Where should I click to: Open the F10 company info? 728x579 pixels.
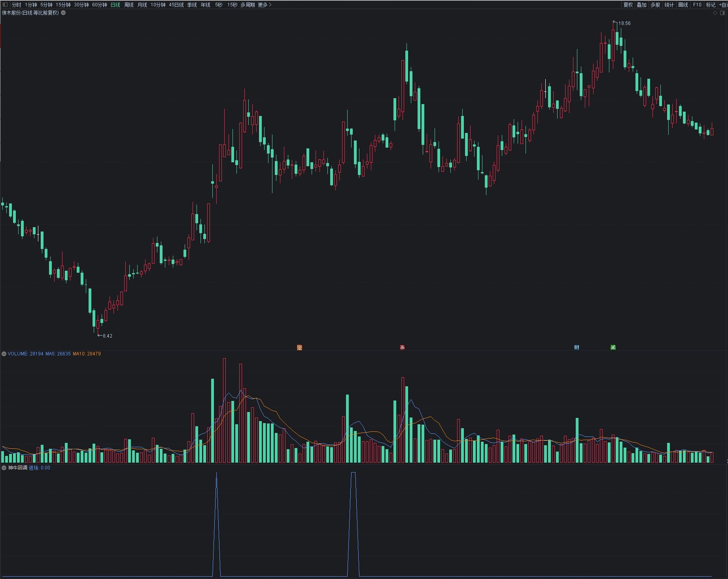[697, 5]
